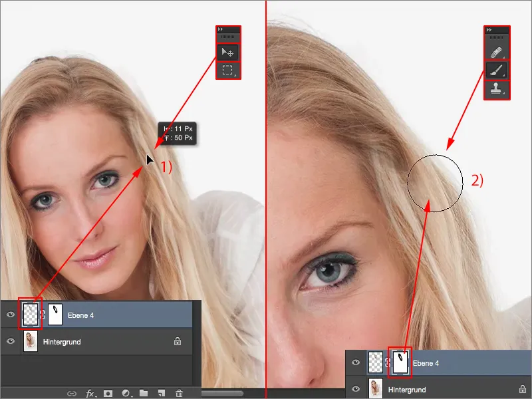The image size is (532, 399).
Task: Create a new group with folder icon
Action: (x=144, y=393)
